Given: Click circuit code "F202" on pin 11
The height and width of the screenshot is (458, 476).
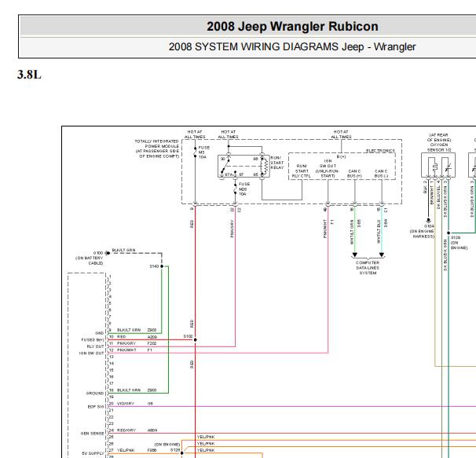Looking at the screenshot, I should (152, 343).
